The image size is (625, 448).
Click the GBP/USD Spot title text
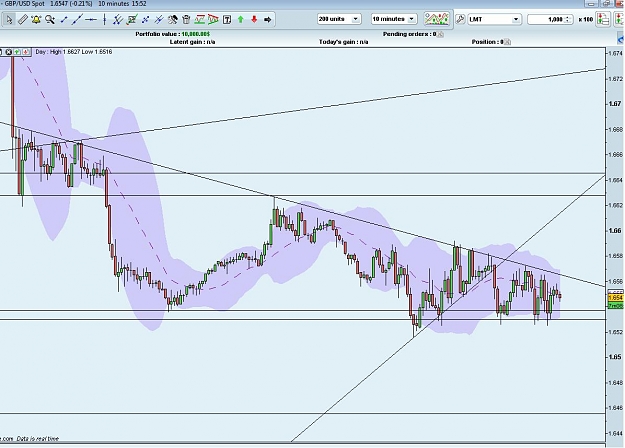pos(23,4)
